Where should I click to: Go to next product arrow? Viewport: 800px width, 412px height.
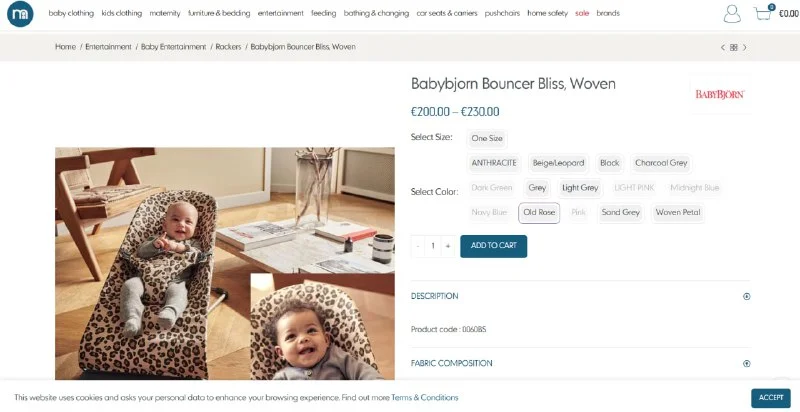pyautogui.click(x=744, y=47)
